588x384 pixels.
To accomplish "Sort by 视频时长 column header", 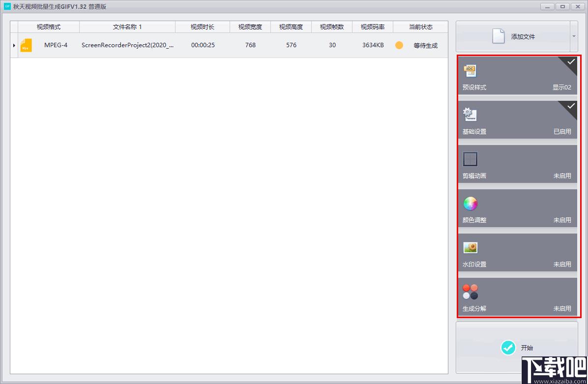I will click(x=203, y=27).
